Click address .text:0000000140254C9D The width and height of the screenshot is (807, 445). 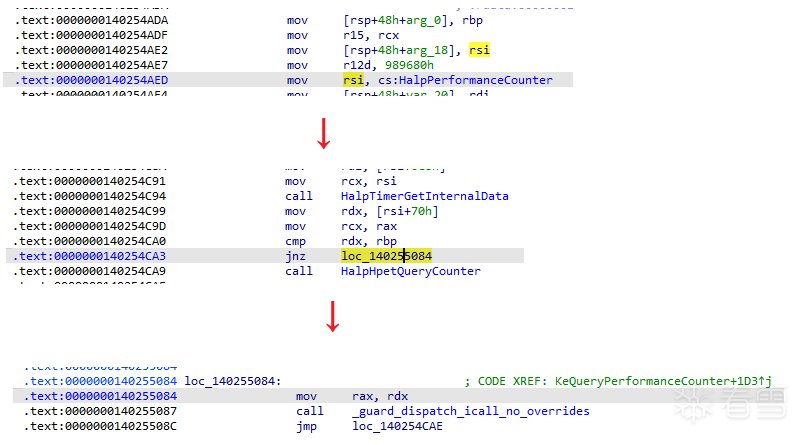pyautogui.click(x=90, y=226)
